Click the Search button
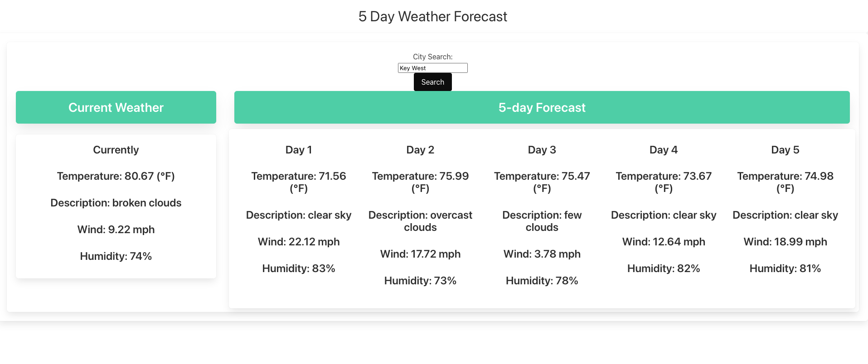The width and height of the screenshot is (868, 364). pos(432,82)
